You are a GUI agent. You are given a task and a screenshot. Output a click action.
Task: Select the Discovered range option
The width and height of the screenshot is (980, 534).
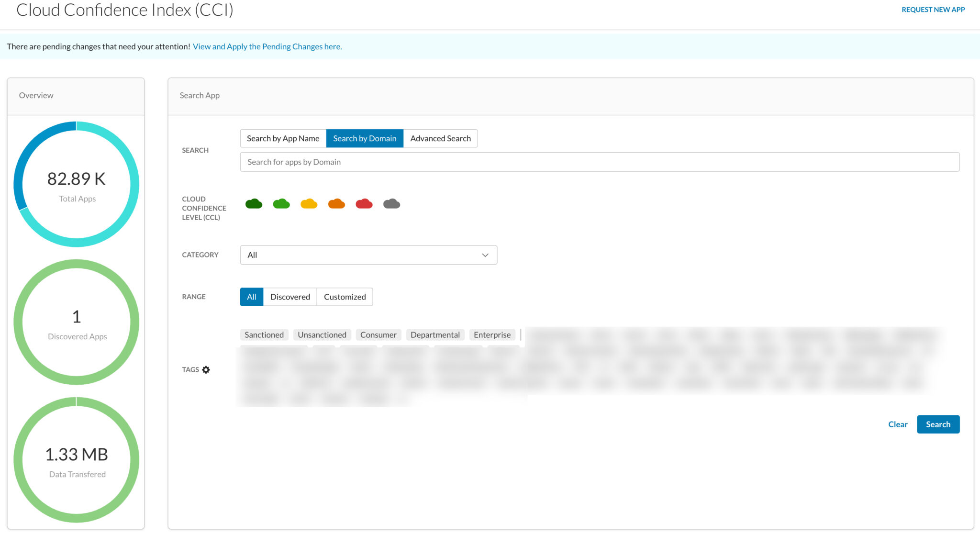(290, 297)
